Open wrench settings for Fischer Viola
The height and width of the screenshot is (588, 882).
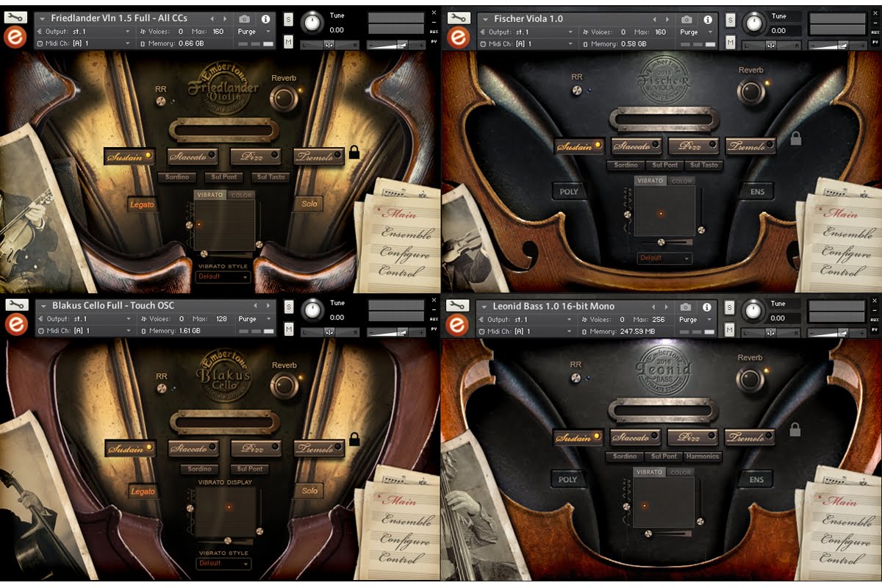tap(458, 18)
